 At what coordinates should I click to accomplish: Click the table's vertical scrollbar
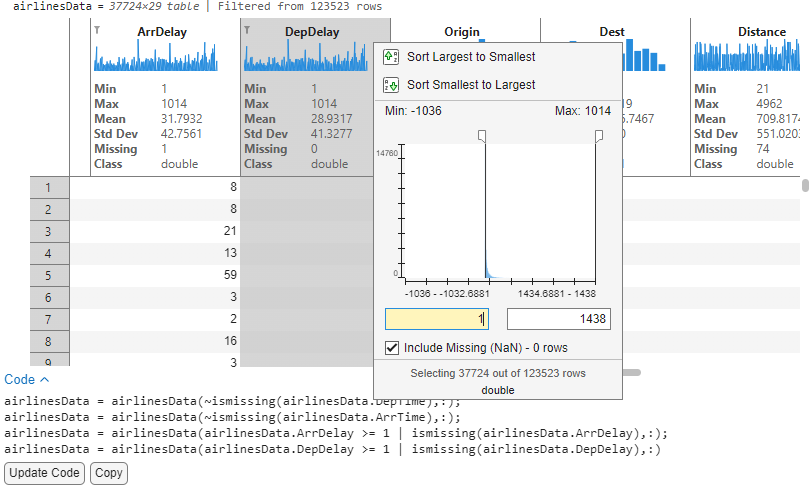[805, 185]
